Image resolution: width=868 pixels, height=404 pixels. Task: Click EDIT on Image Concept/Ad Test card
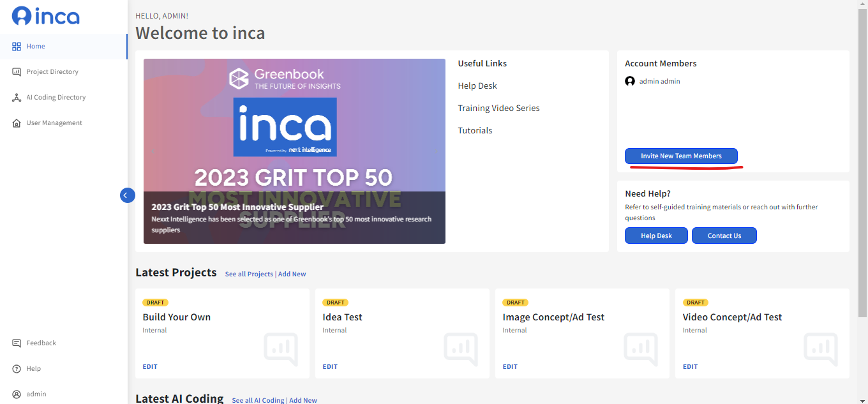click(x=510, y=366)
